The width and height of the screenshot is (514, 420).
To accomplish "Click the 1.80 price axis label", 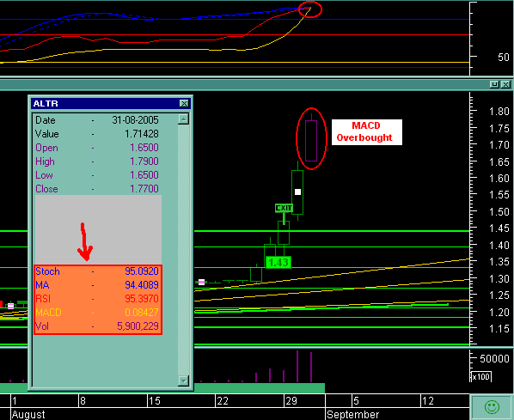I will pos(499,112).
